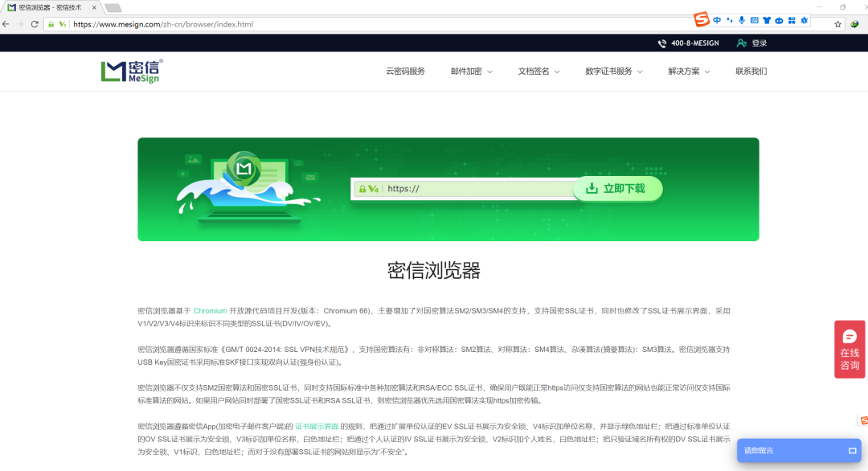Select the 密信浏览器 - 密信技术 tab
868x471 pixels.
coord(51,8)
